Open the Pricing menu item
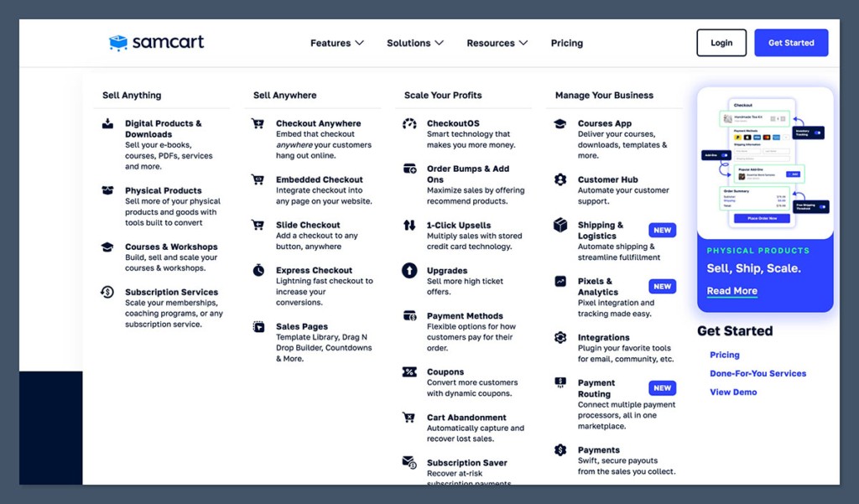 tap(566, 43)
